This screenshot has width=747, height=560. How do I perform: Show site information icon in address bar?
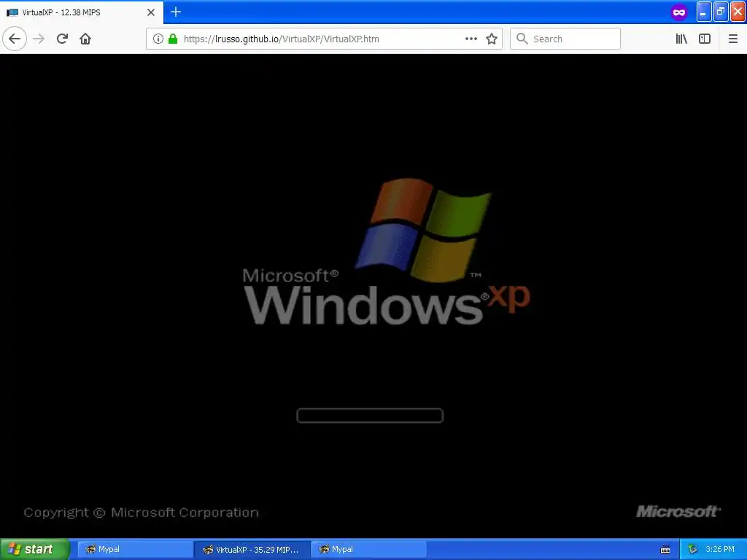pyautogui.click(x=158, y=39)
